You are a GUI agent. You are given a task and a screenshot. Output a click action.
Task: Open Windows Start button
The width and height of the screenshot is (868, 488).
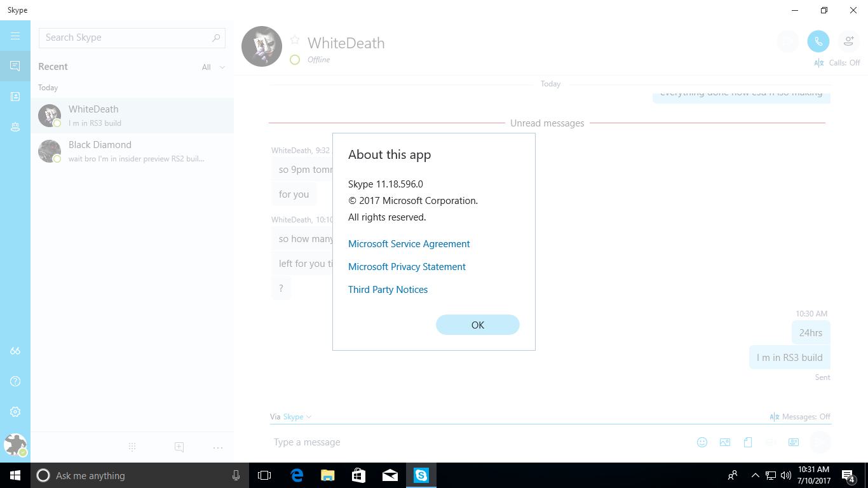pos(15,475)
